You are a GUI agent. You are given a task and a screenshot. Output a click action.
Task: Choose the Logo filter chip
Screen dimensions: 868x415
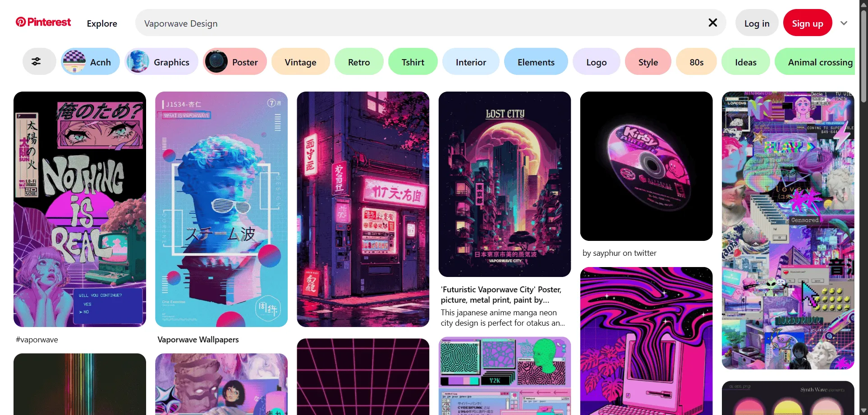[x=596, y=62]
